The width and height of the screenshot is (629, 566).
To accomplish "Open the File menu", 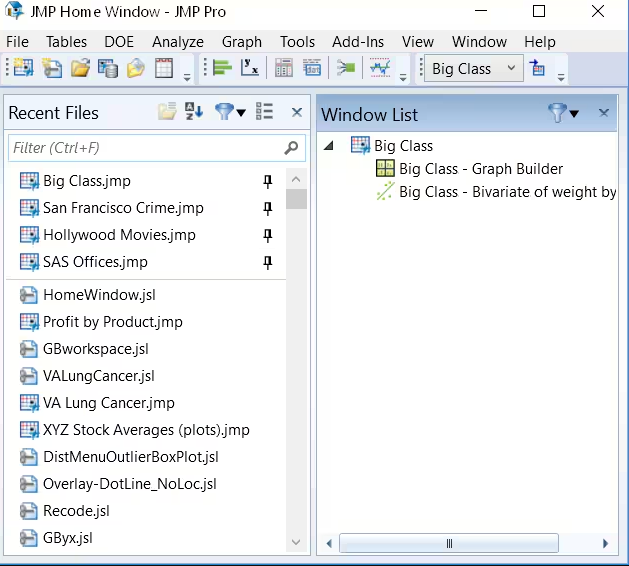I will tap(17, 42).
